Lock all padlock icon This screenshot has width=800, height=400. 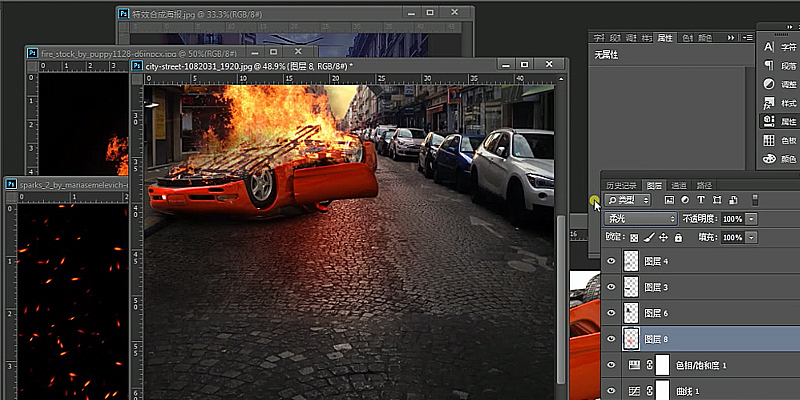[x=678, y=237]
